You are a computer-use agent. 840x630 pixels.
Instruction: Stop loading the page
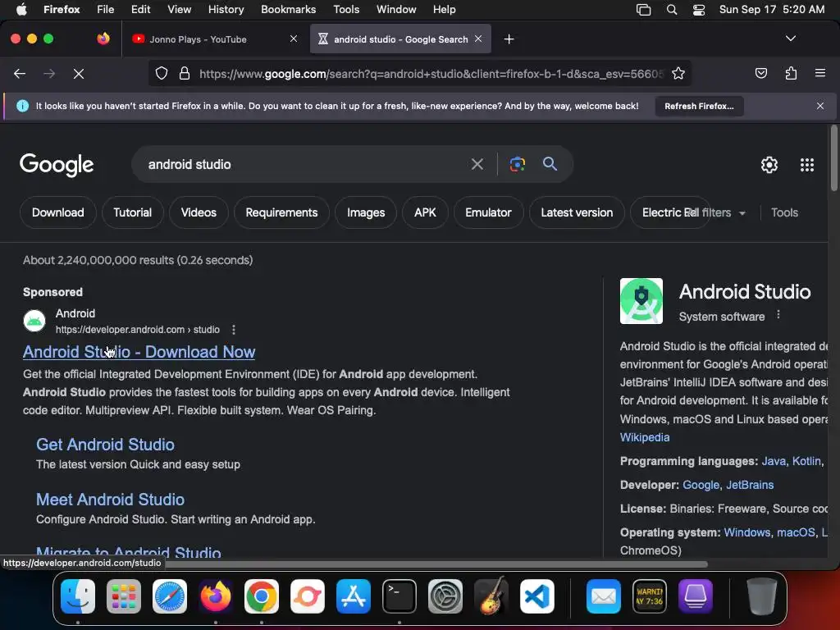tap(79, 73)
